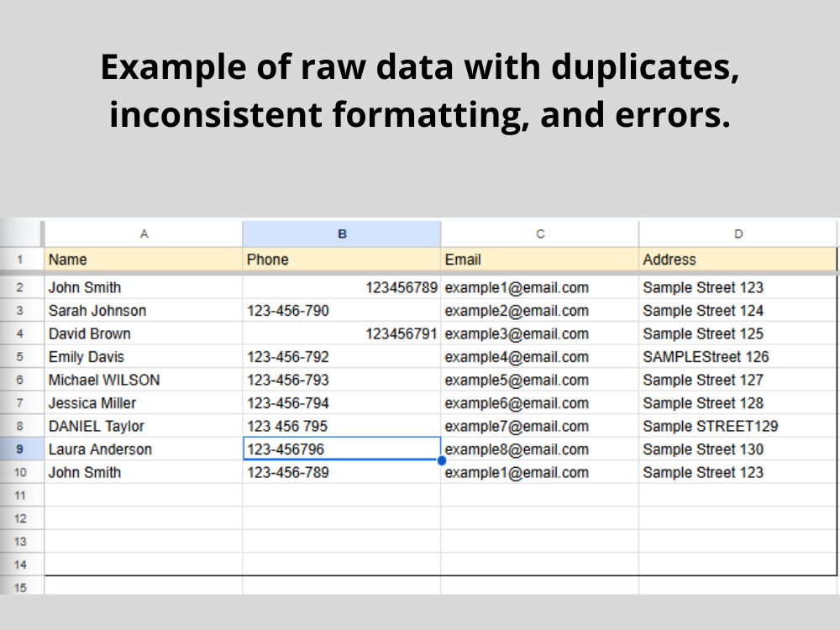Select 'example1@email.com' in row 2
Viewport: 840px width, 630px height.
click(540, 287)
